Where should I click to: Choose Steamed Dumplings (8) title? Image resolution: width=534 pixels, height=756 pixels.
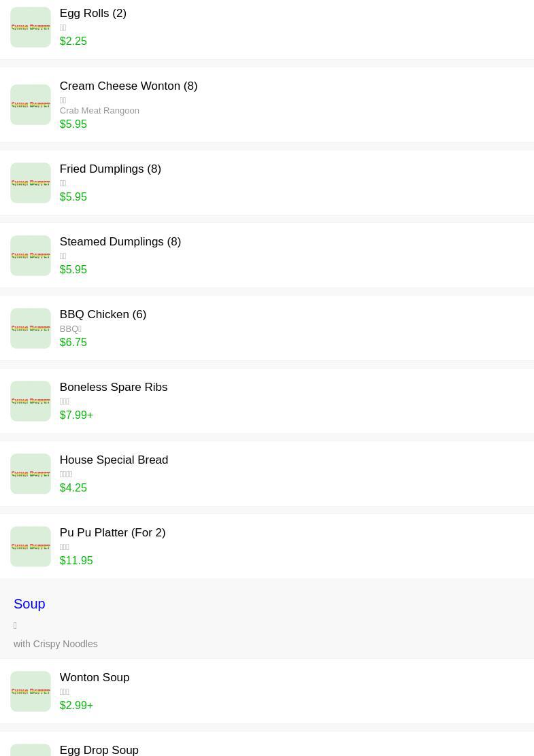click(120, 242)
